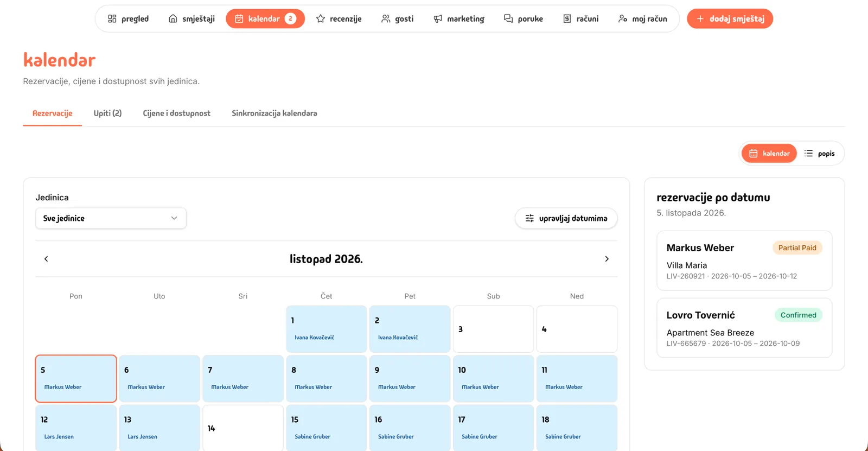Click the moj račun user icon

point(623,18)
